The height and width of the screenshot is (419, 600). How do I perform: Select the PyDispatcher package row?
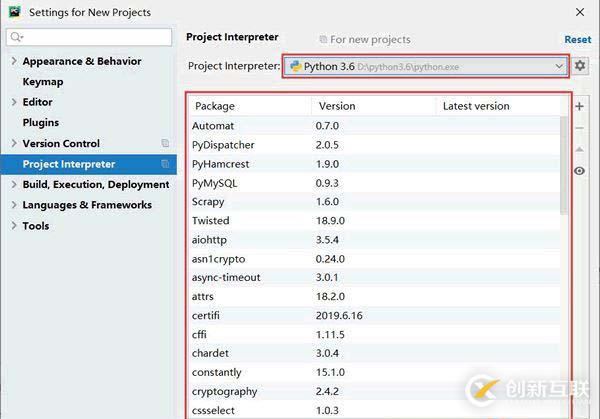tap(375, 145)
